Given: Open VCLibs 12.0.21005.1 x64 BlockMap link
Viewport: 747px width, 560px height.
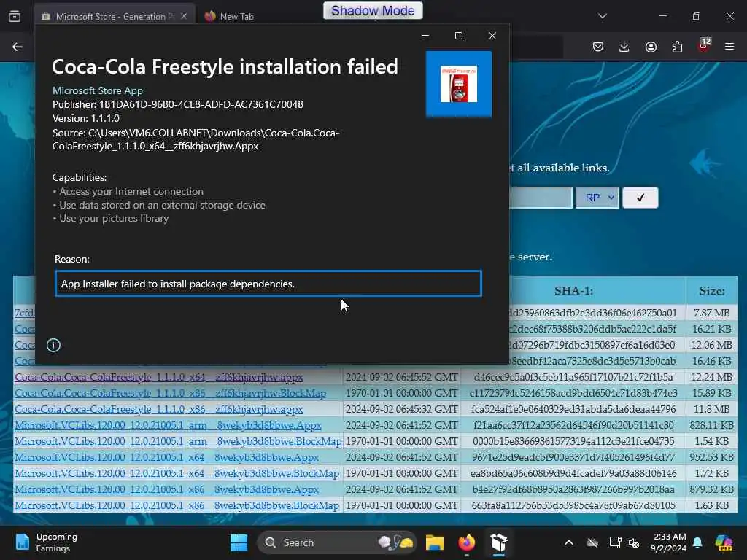Looking at the screenshot, I should pyautogui.click(x=177, y=473).
